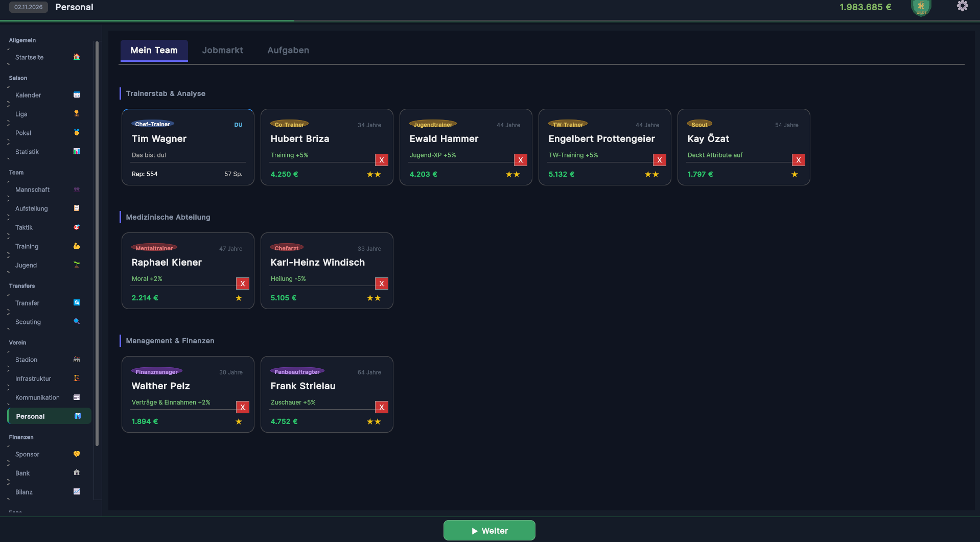This screenshot has width=980, height=542.
Task: Click the name Ewald Hammer
Action: pos(444,139)
